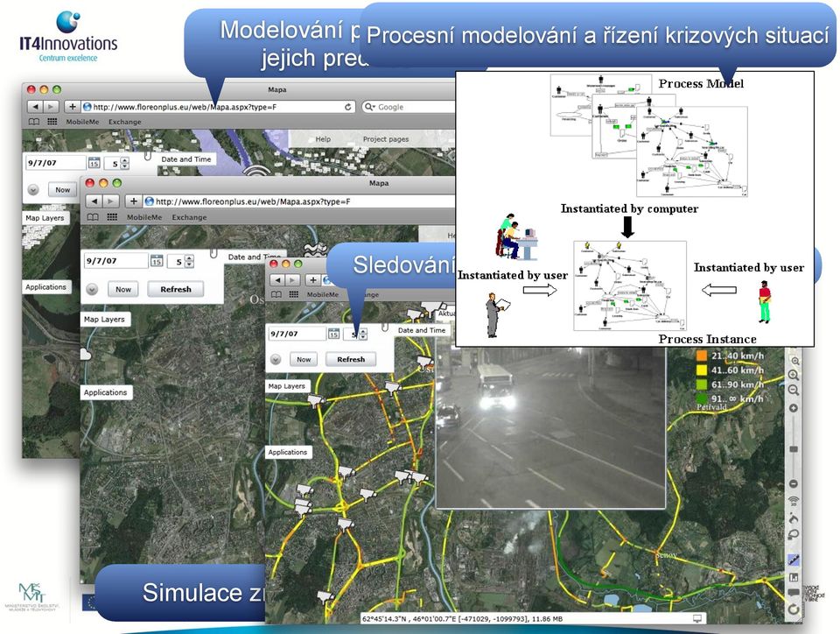The image size is (840, 634).
Task: Open the calendar picker in the middle window
Action: coord(157,261)
